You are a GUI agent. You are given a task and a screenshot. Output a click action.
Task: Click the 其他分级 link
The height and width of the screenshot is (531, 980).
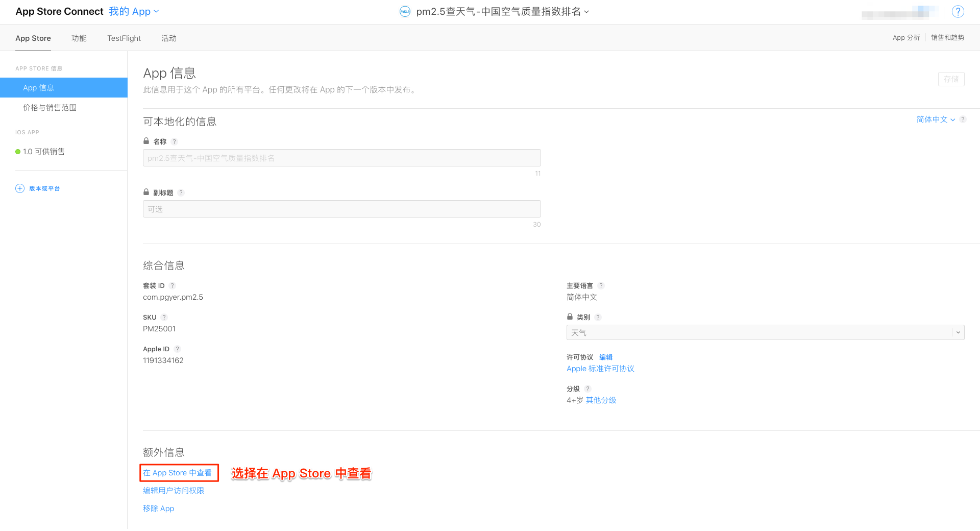[601, 400]
